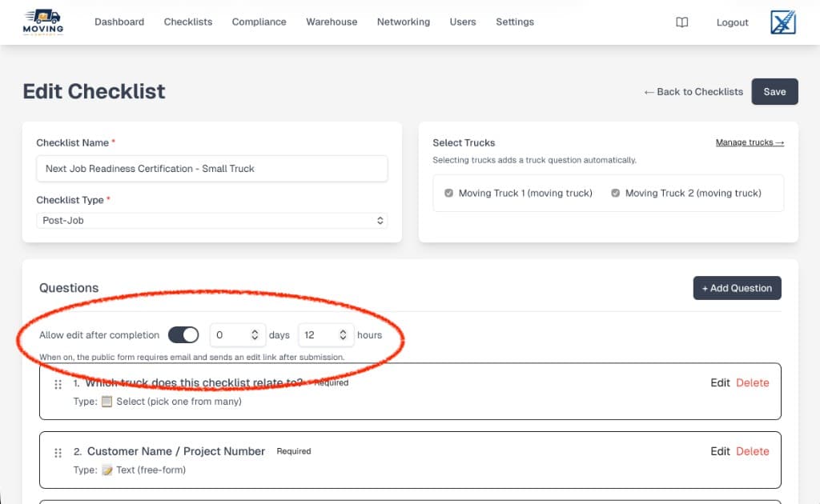Click the 'Moving Truck 2 (moving truck)' label
The height and width of the screenshot is (504, 820).
(x=693, y=194)
